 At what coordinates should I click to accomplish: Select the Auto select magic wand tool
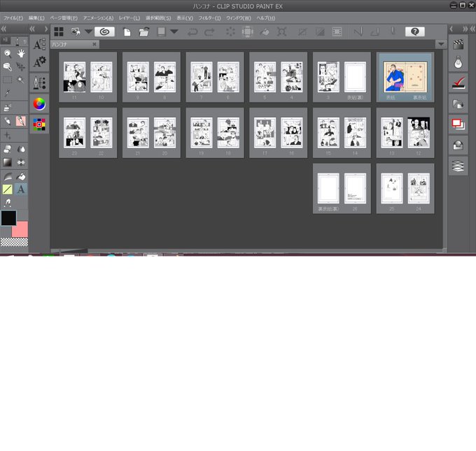tap(21, 80)
